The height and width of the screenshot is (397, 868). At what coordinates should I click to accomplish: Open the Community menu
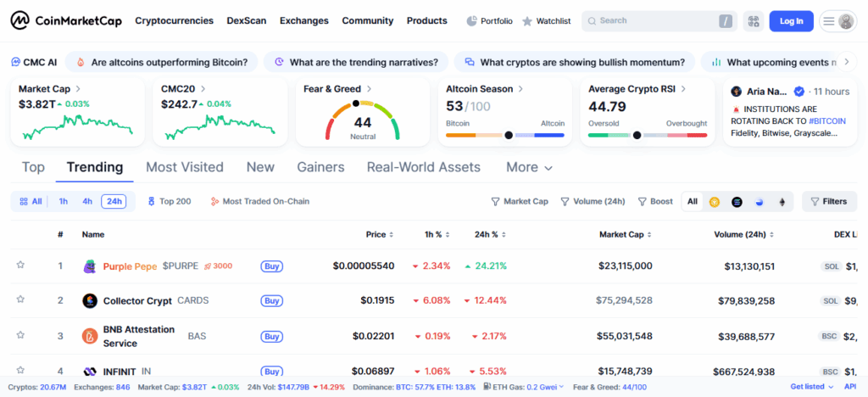(x=368, y=21)
